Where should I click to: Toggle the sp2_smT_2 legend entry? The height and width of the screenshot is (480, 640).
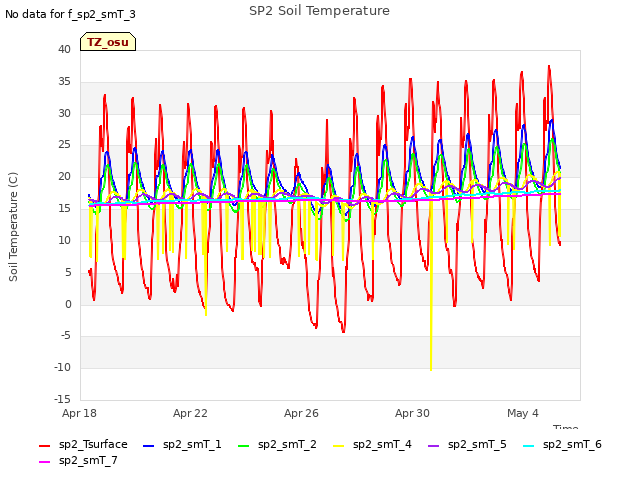[277, 444]
